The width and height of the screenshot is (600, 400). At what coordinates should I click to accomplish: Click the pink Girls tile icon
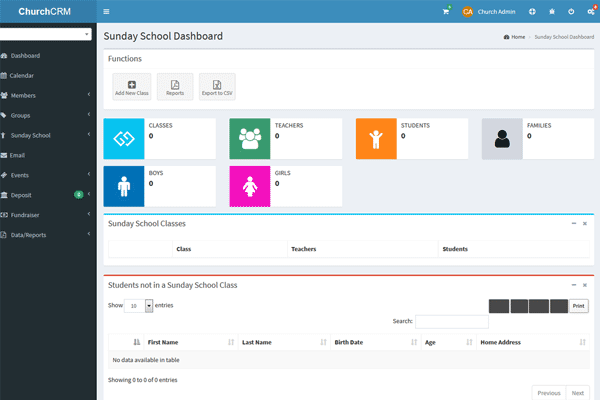click(250, 186)
